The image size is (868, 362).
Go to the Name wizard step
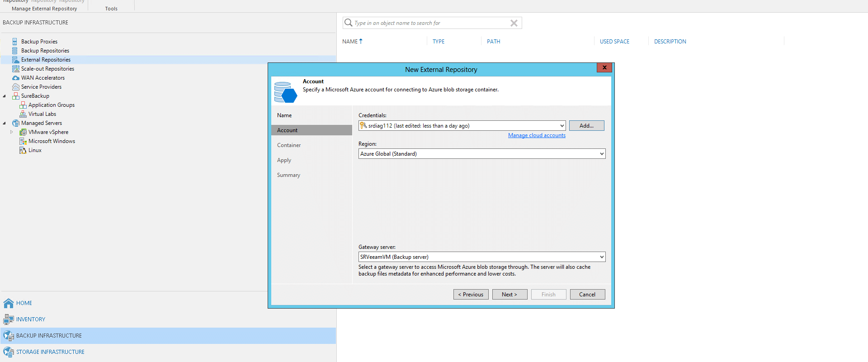pos(284,115)
